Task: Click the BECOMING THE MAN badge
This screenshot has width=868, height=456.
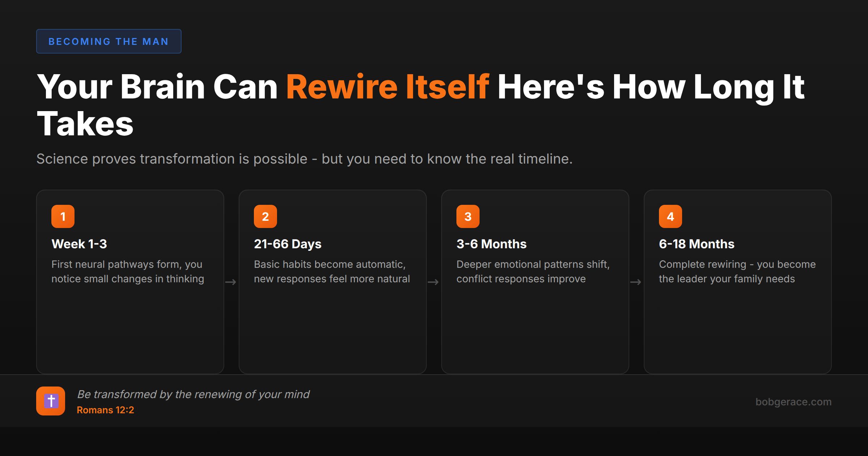Action: point(109,42)
